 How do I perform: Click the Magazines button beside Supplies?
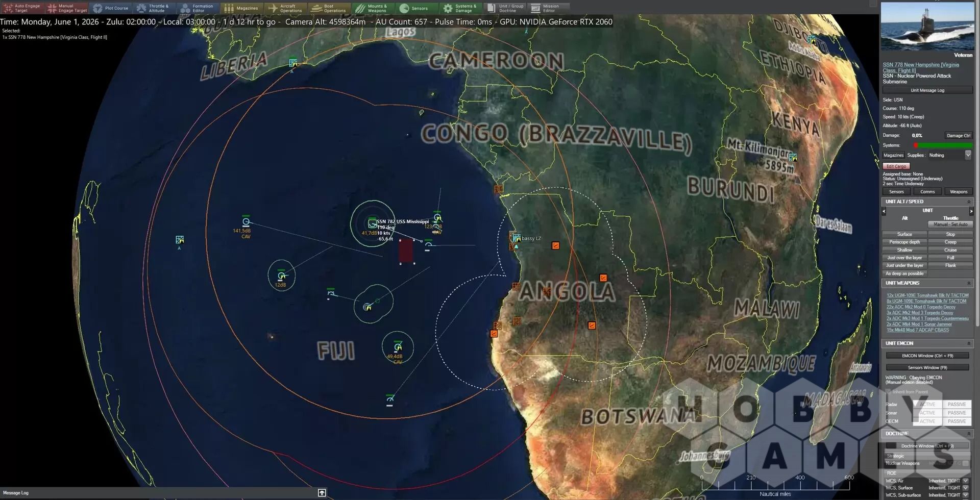pyautogui.click(x=893, y=155)
